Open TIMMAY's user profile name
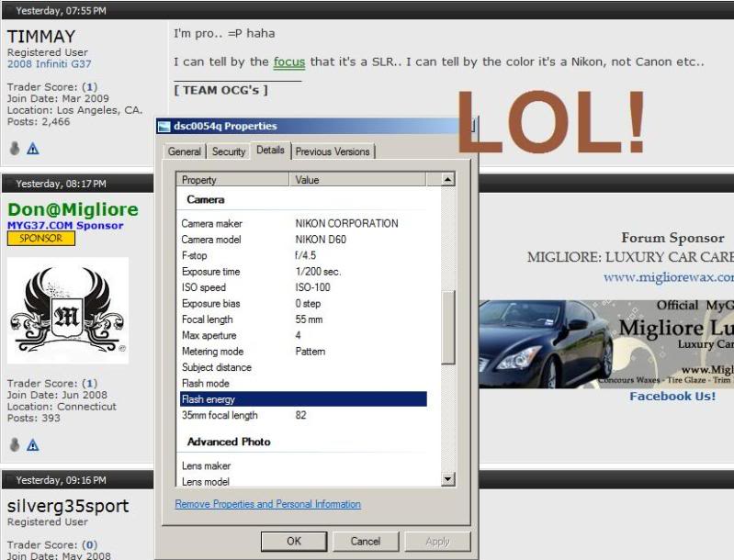 (41, 37)
